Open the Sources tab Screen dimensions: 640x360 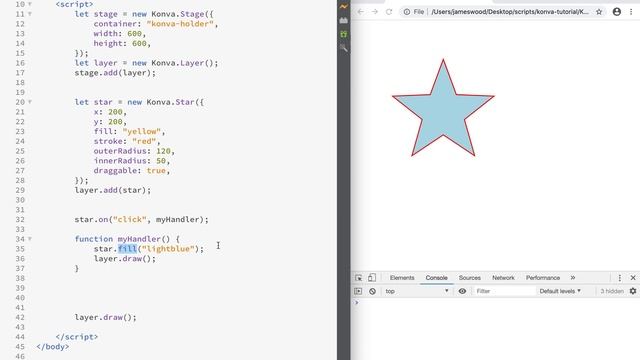pos(469,278)
